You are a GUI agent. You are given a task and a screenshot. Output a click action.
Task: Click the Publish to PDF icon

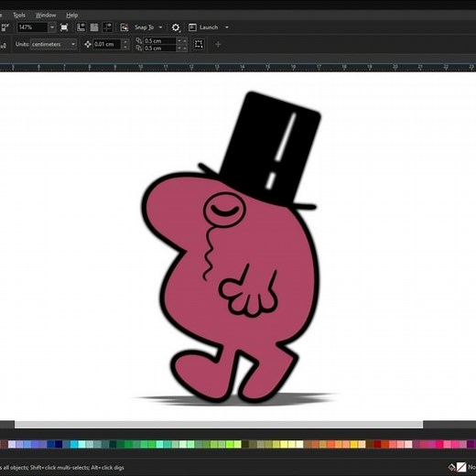click(x=5, y=27)
